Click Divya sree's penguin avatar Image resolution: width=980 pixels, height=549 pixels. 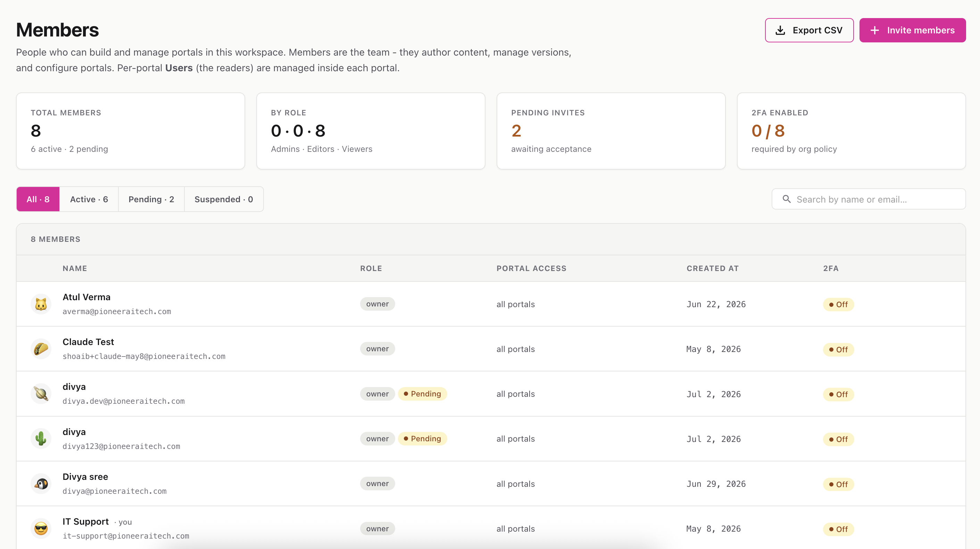(x=41, y=484)
